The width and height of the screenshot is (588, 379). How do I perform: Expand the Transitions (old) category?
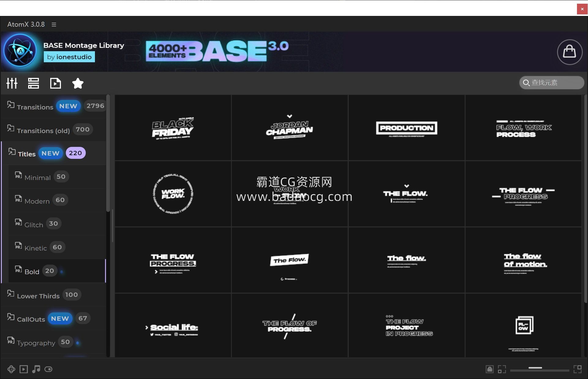click(x=54, y=129)
